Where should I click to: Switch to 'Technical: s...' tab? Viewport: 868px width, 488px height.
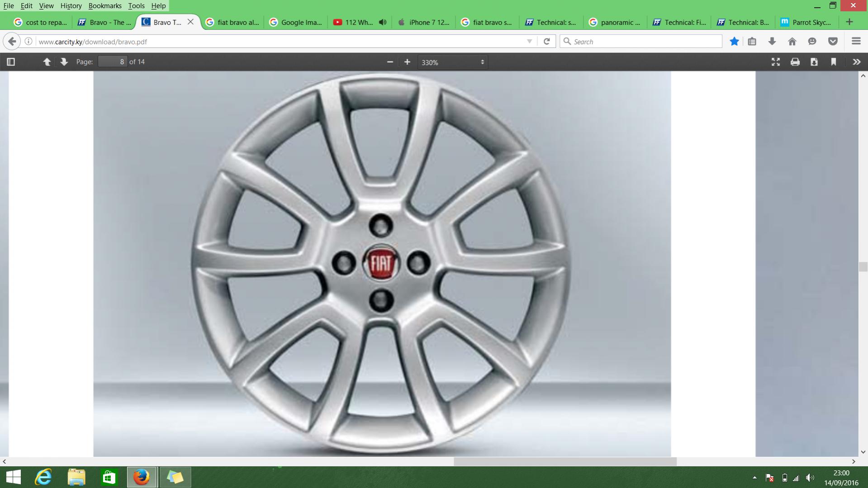[551, 22]
